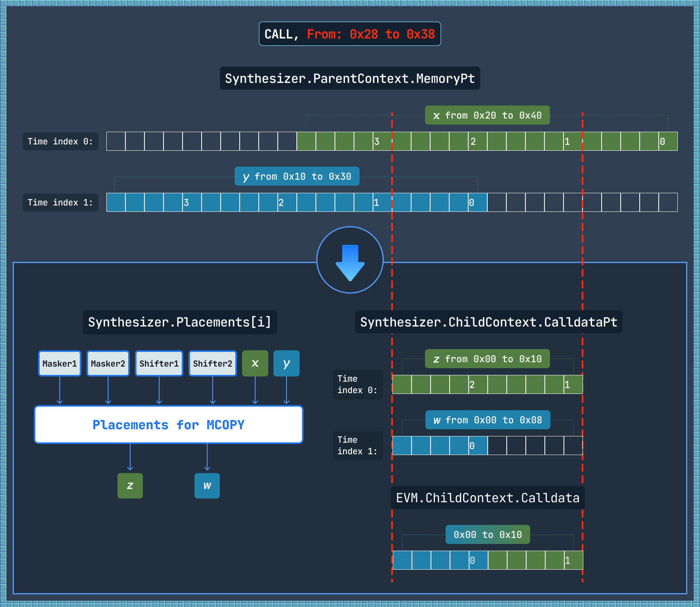This screenshot has width=700, height=607.
Task: Click the 'y from 0x10 to 0x30' label
Action: click(x=297, y=177)
